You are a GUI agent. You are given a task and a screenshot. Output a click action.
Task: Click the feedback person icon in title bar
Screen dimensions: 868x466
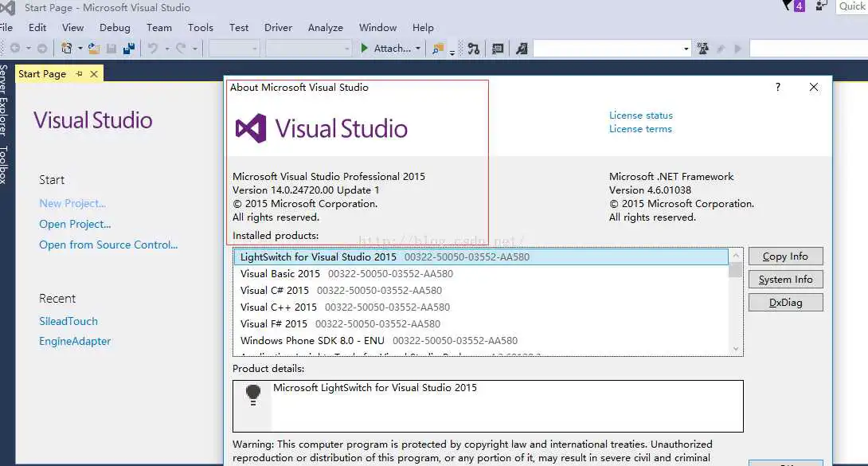819,6
